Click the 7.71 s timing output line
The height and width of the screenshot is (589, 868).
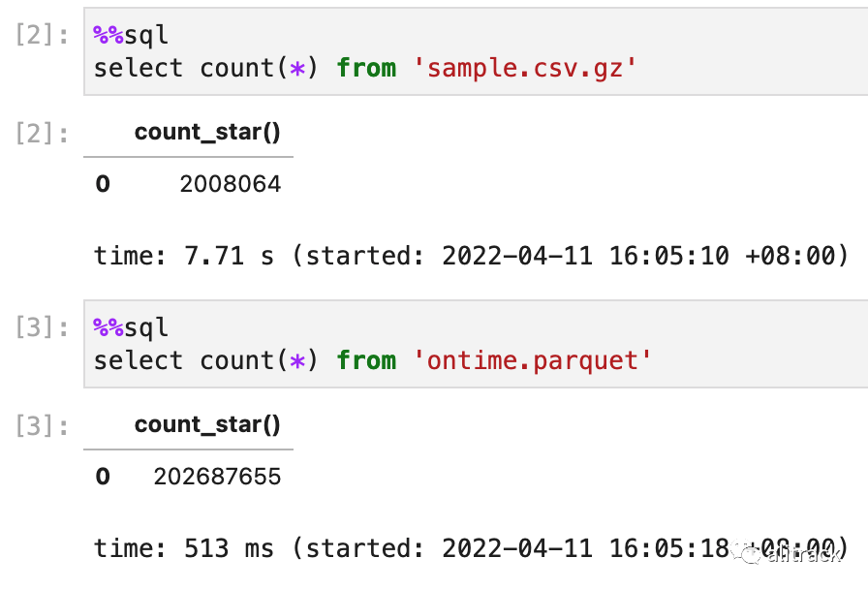click(x=471, y=256)
